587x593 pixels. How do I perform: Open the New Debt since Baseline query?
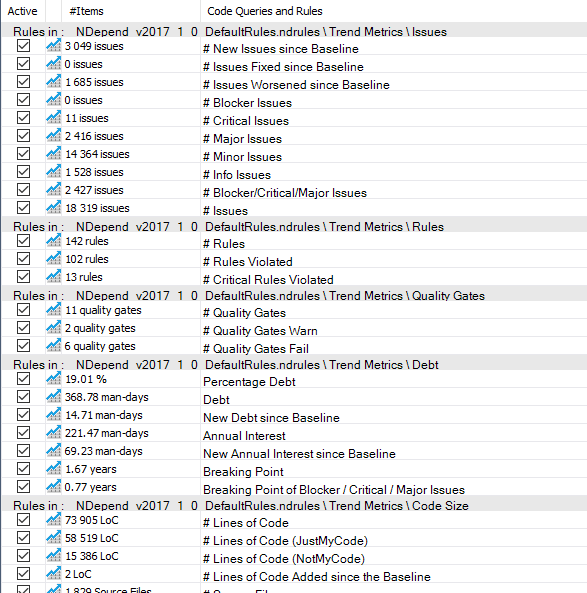(271, 418)
